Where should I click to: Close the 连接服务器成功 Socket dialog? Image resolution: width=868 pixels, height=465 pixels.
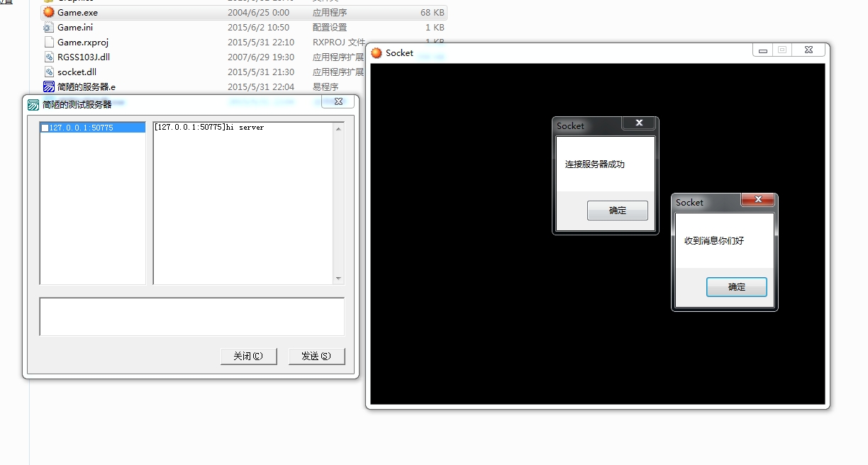point(639,123)
